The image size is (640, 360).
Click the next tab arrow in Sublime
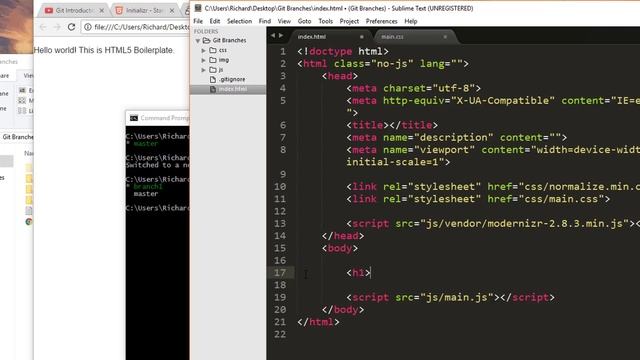281,36
